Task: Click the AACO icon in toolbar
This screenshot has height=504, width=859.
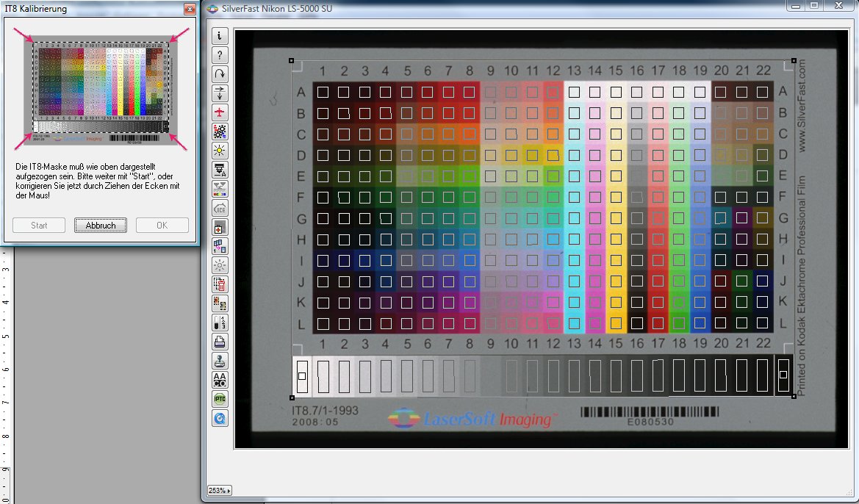Action: pos(220,380)
